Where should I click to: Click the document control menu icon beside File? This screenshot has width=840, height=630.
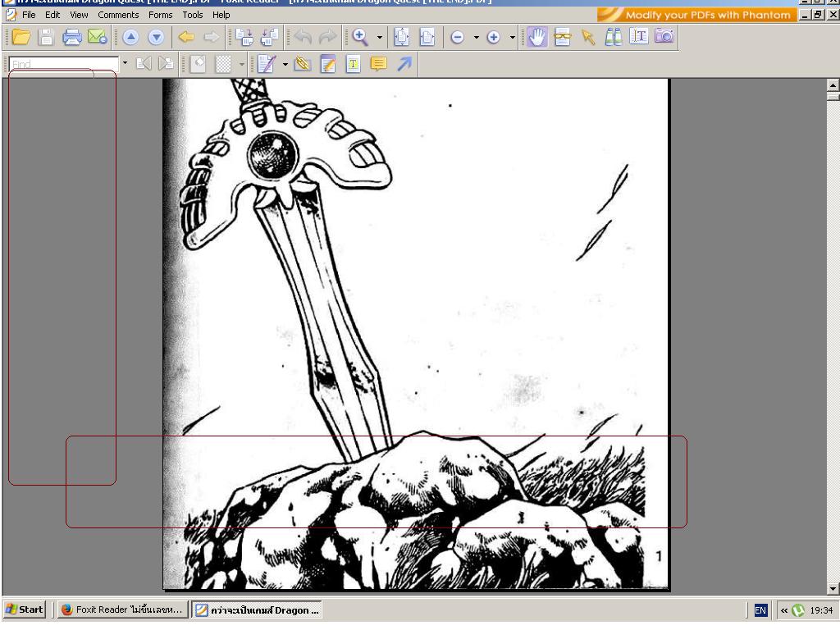[x=11, y=15]
